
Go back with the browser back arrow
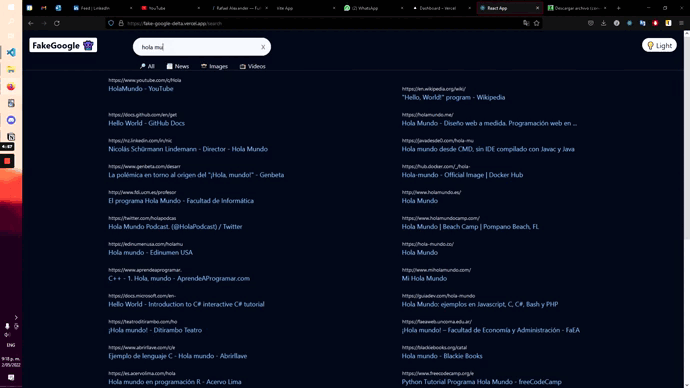30,23
